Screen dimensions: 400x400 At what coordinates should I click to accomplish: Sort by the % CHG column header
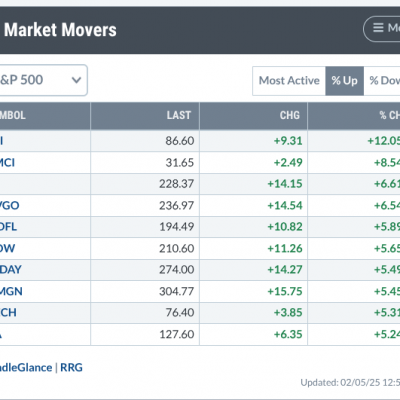(x=354, y=116)
